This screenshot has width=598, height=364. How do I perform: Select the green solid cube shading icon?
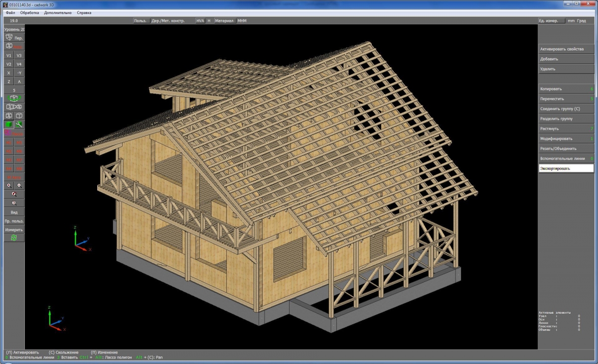[x=9, y=124]
